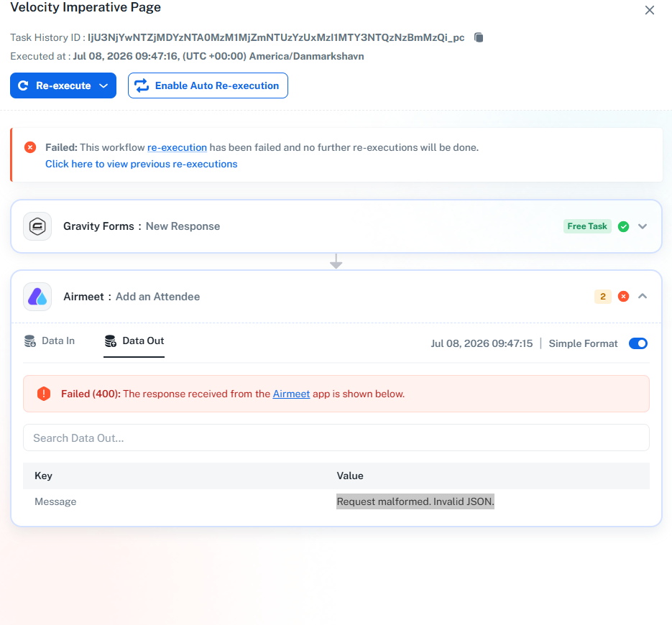Click the orange warning icon in Failed (400) banner
Viewport: 672px width, 625px height.
tap(44, 394)
